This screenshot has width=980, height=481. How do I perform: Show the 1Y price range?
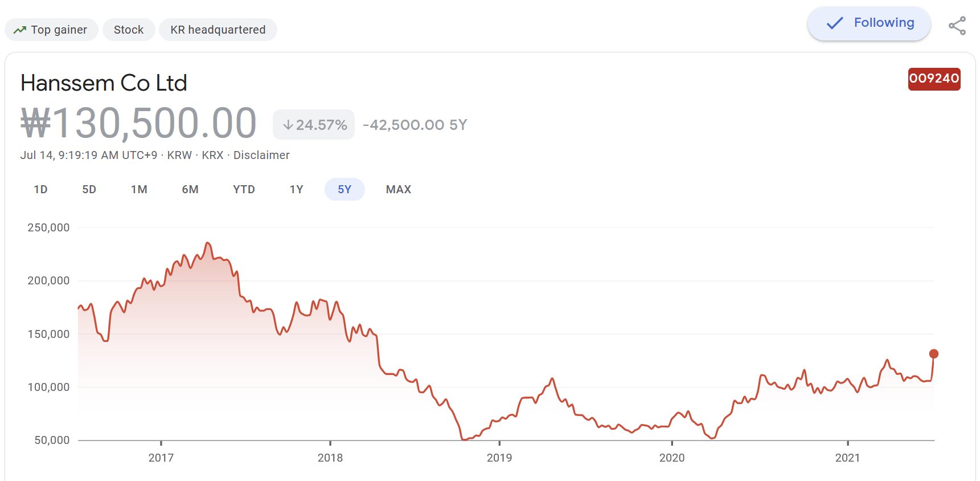pyautogui.click(x=296, y=189)
